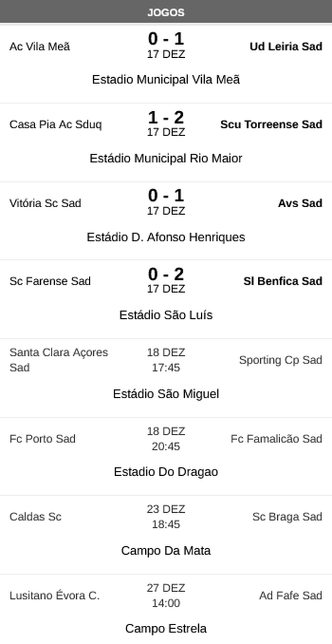Open Sl Benfica Sad team
332x644 pixels.
(x=283, y=281)
